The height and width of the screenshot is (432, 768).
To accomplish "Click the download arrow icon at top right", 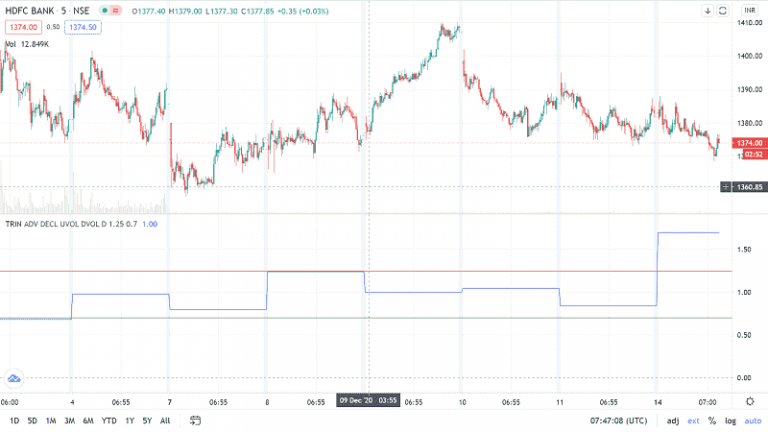I will [x=708, y=11].
